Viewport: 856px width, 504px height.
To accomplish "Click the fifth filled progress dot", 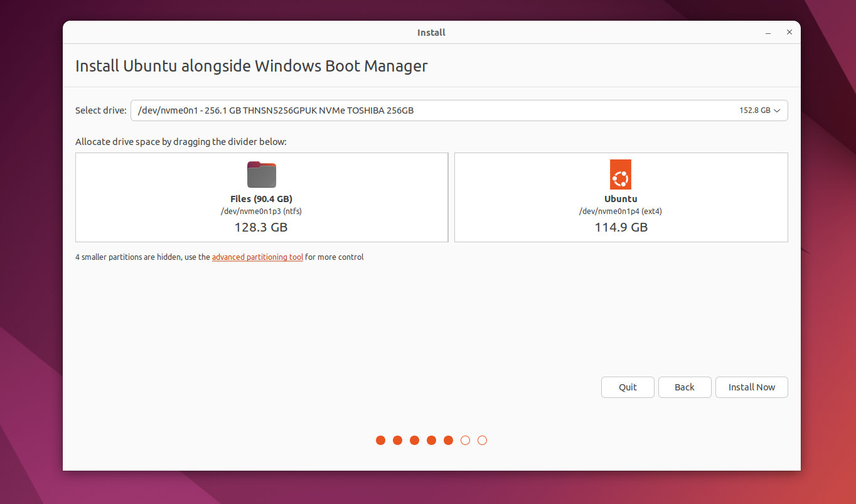I will click(448, 440).
